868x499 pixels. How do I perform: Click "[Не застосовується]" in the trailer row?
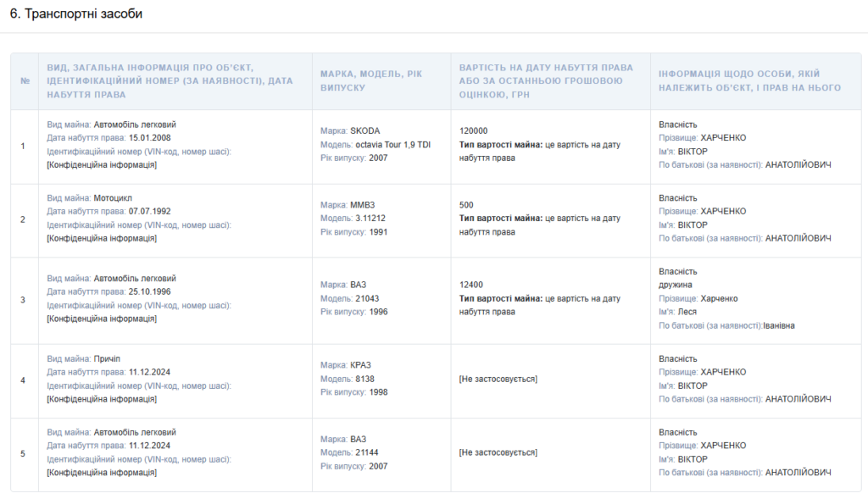point(498,379)
